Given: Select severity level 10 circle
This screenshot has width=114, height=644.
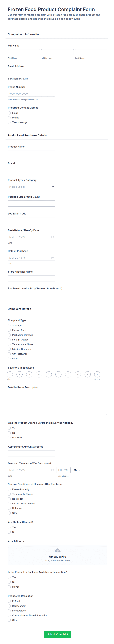Looking at the screenshot, I should coord(97,374).
